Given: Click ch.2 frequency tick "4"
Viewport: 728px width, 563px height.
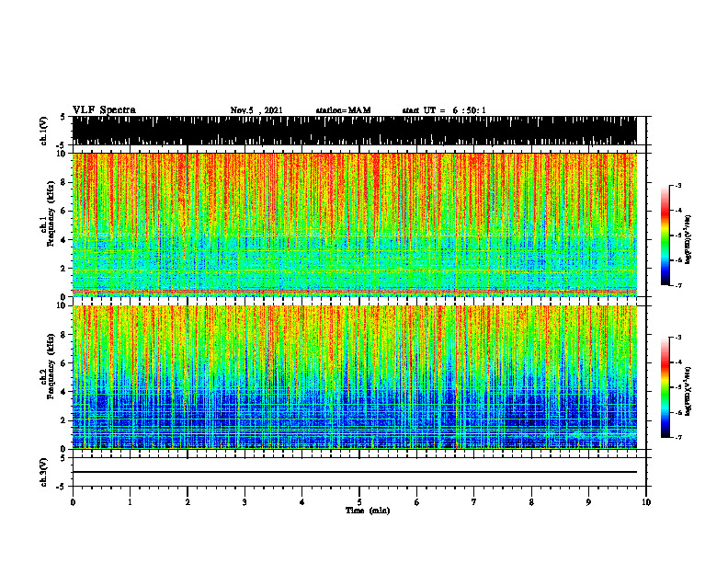Looking at the screenshot, I should coord(64,392).
